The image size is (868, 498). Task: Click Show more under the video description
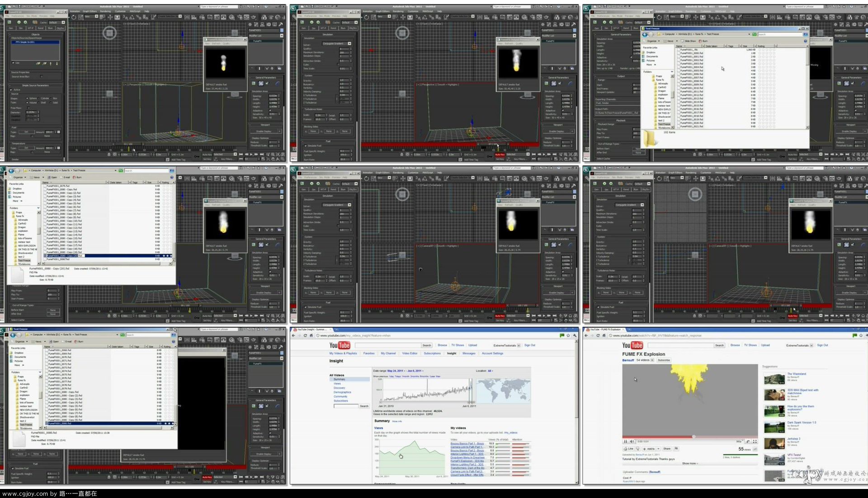pos(689,464)
